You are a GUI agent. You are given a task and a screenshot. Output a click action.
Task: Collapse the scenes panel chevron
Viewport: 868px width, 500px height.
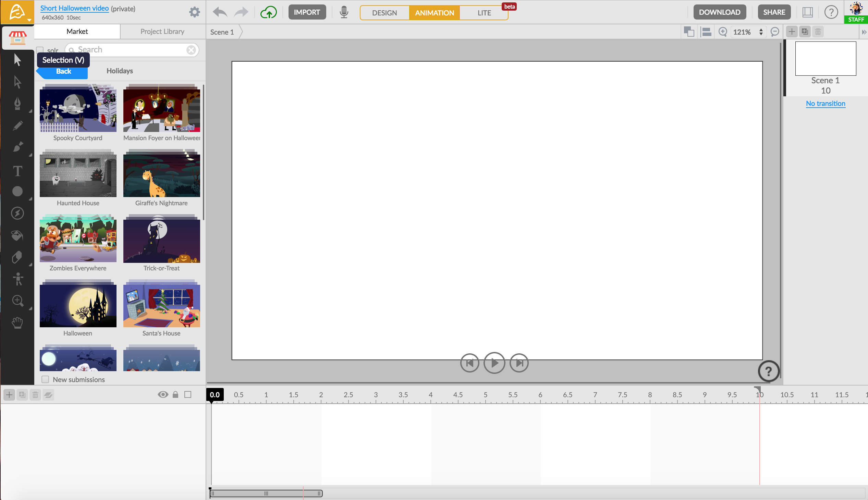tap(864, 32)
